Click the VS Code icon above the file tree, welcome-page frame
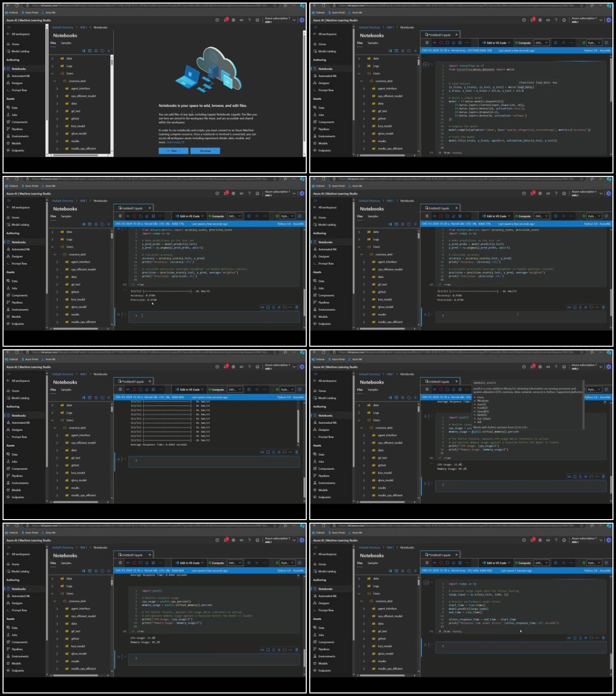The image size is (616, 696). (x=84, y=51)
